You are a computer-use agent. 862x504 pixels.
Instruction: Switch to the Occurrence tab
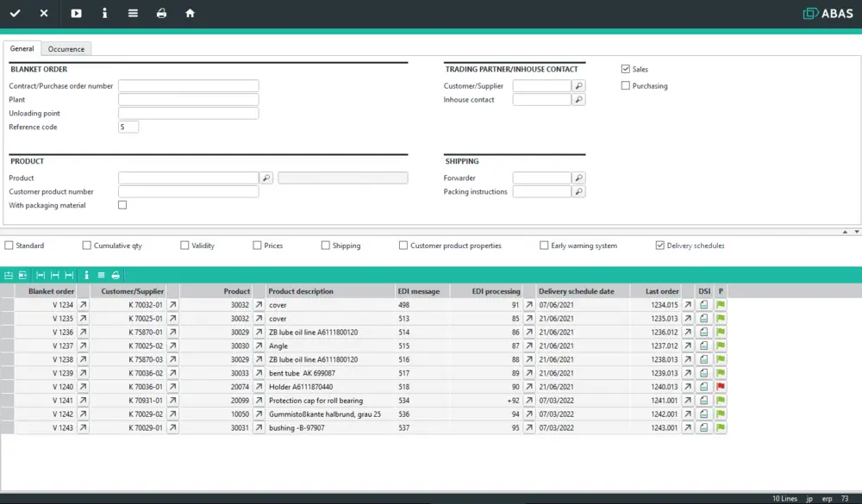[x=66, y=49]
